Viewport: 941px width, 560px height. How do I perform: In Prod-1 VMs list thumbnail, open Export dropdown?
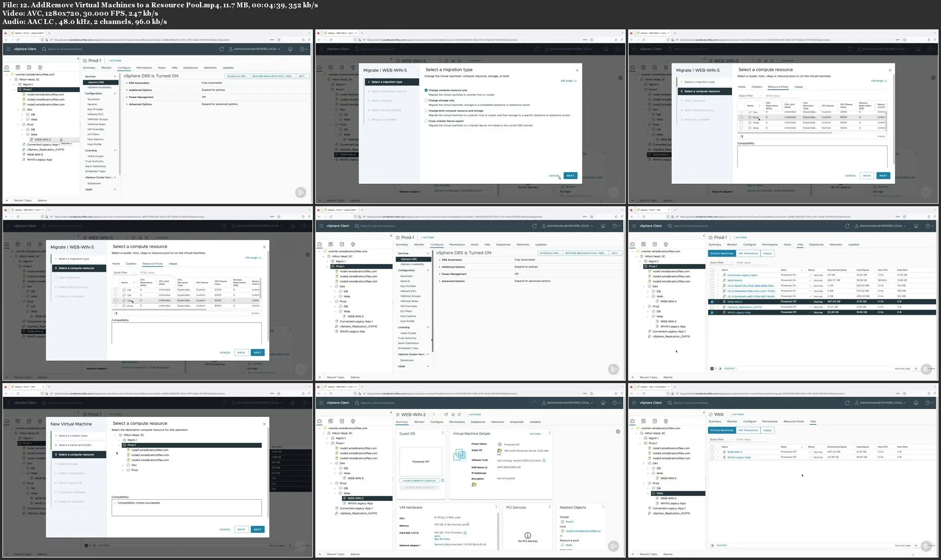730,368
